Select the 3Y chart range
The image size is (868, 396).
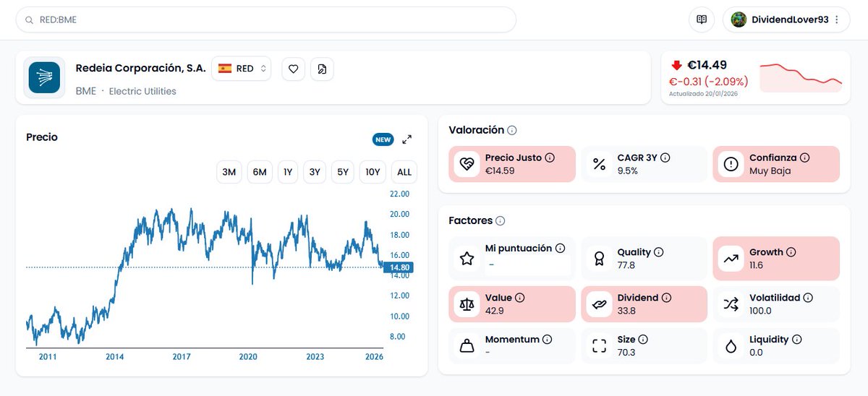tap(315, 172)
